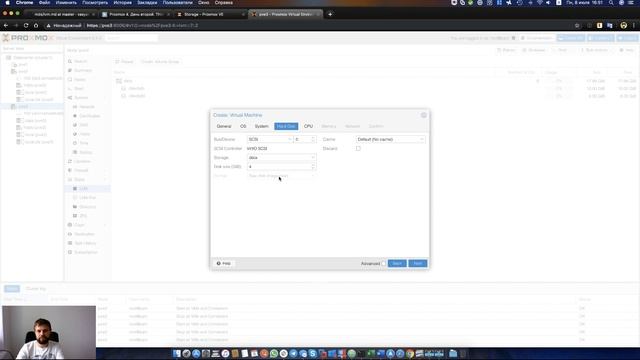Enable the Advanced checkbox in the dialog

click(383, 264)
